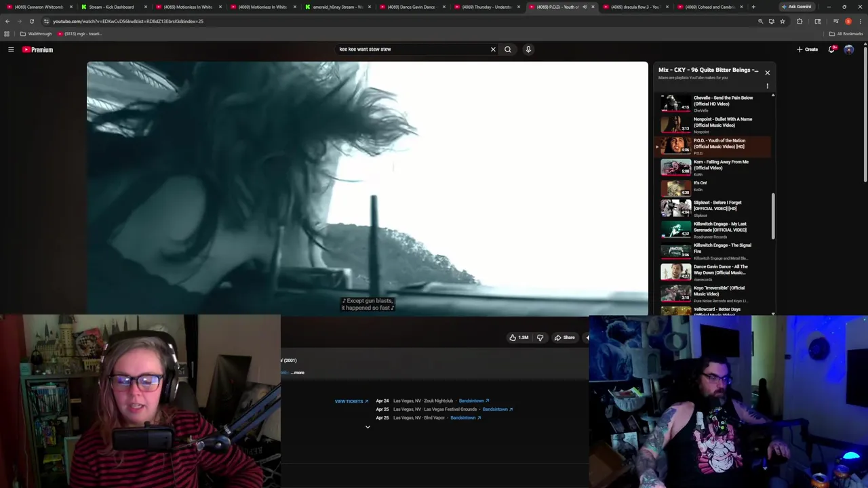Share the video
Screen dimensions: 868x488
coord(565,338)
